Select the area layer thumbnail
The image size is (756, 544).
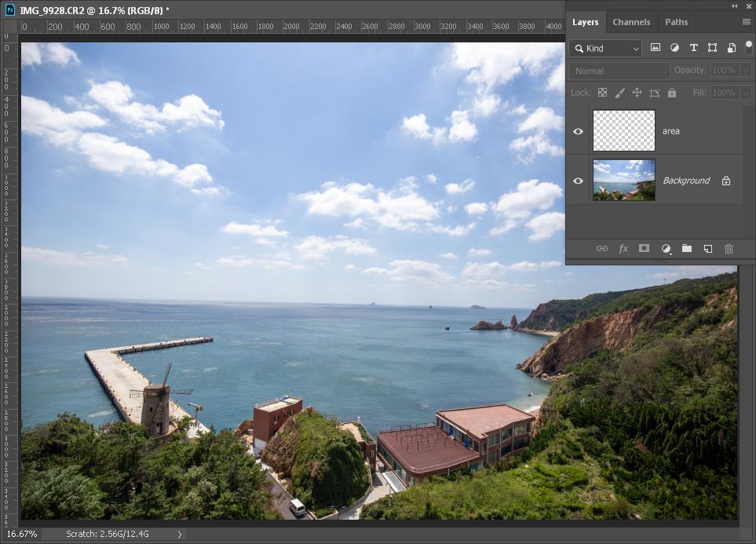tap(624, 130)
